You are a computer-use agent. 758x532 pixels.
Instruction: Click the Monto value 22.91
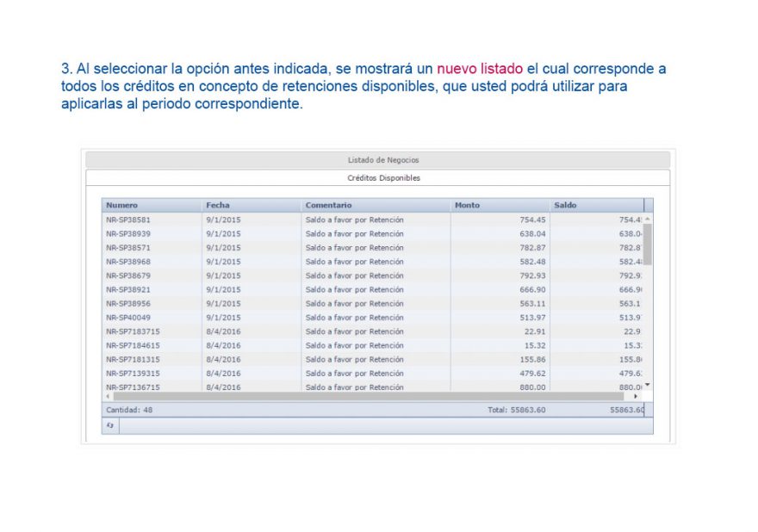pyautogui.click(x=535, y=332)
